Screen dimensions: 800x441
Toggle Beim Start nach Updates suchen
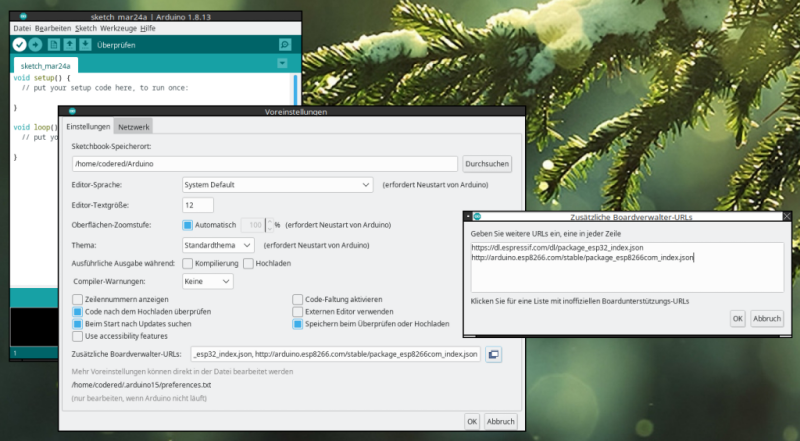pos(77,324)
